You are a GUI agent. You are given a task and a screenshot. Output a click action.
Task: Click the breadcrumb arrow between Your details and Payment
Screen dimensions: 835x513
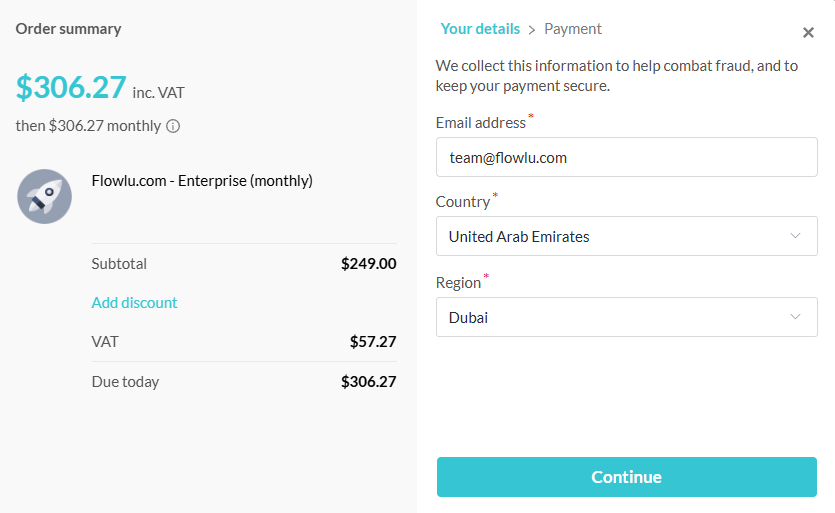531,30
